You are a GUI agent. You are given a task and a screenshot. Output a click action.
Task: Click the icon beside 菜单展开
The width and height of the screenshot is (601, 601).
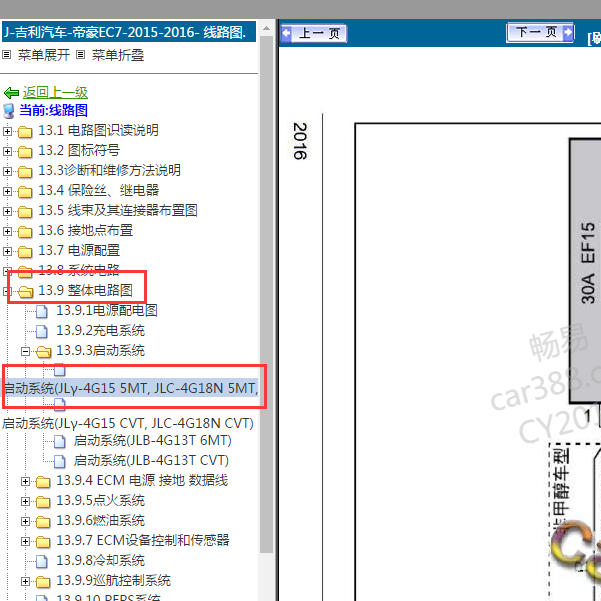click(x=7, y=55)
